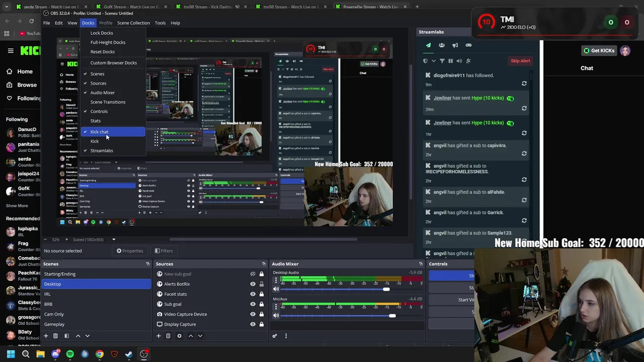The height and width of the screenshot is (362, 644).
Task: Expand Streamlabs moderation chevron dropdown
Action: 434,61
